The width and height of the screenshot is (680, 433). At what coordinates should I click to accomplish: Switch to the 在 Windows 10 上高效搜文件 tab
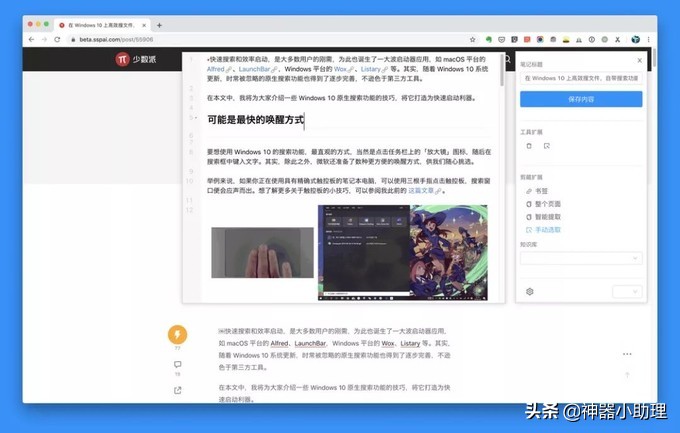tap(102, 25)
